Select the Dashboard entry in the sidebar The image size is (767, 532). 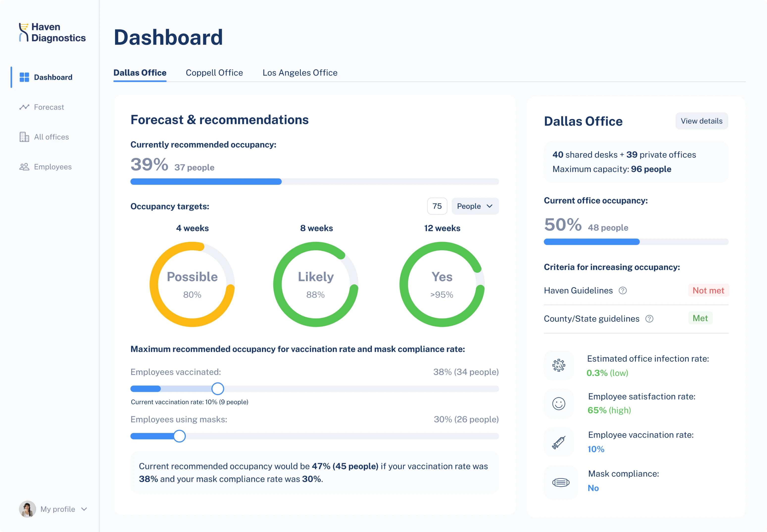[53, 77]
